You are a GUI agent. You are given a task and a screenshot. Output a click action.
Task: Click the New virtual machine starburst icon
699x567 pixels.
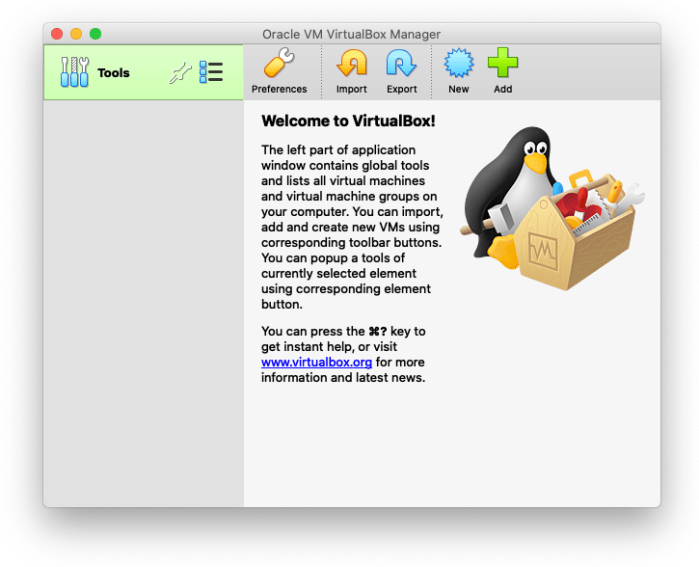pyautogui.click(x=458, y=64)
